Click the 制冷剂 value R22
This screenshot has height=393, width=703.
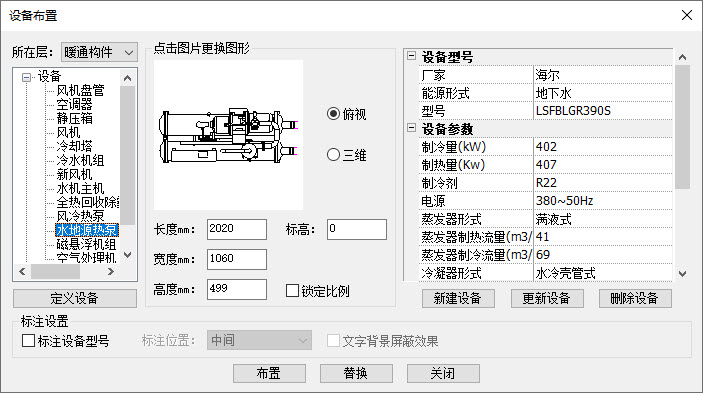click(x=603, y=182)
